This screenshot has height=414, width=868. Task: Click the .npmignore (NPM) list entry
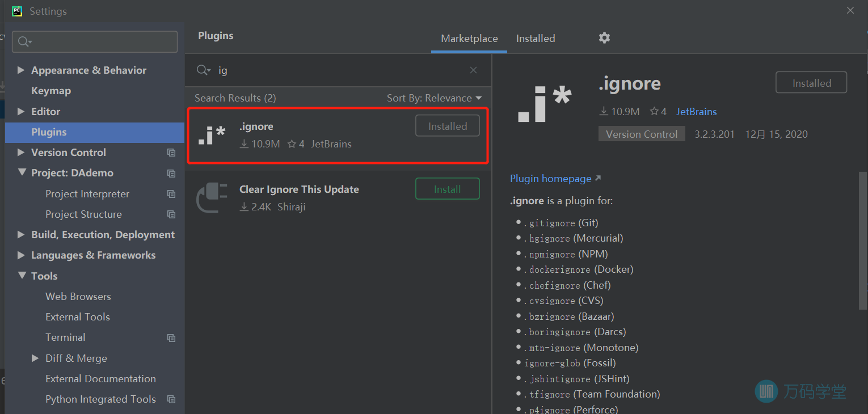tap(565, 254)
